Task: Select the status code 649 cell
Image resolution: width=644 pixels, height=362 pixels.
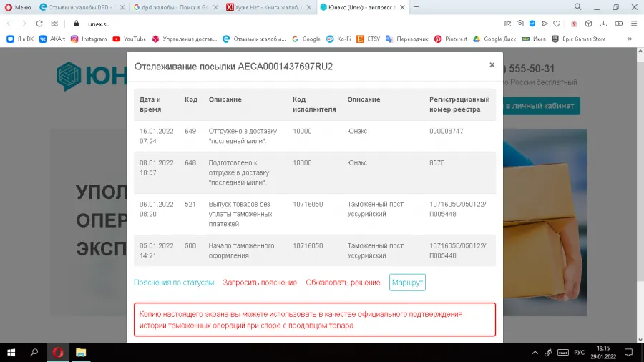Action: (x=190, y=132)
